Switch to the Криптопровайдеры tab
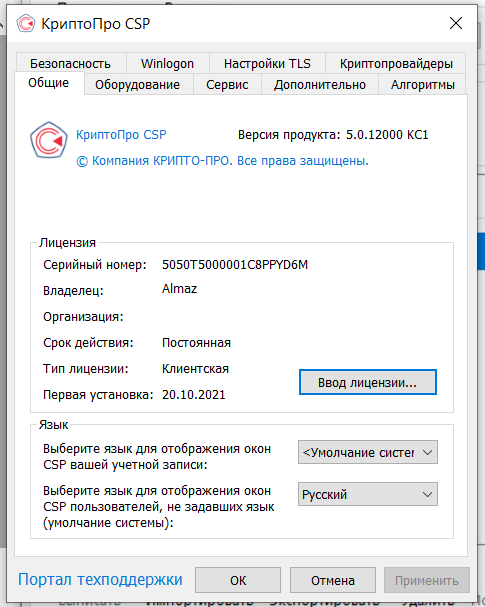485x607 pixels. click(396, 63)
